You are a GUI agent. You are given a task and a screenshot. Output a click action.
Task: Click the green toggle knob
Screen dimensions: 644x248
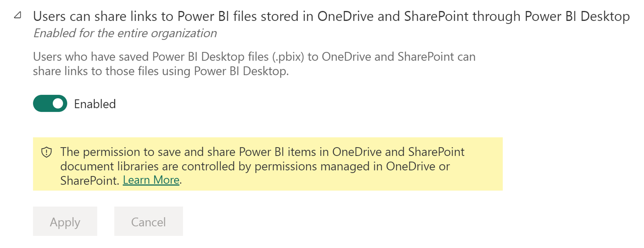[x=58, y=103]
